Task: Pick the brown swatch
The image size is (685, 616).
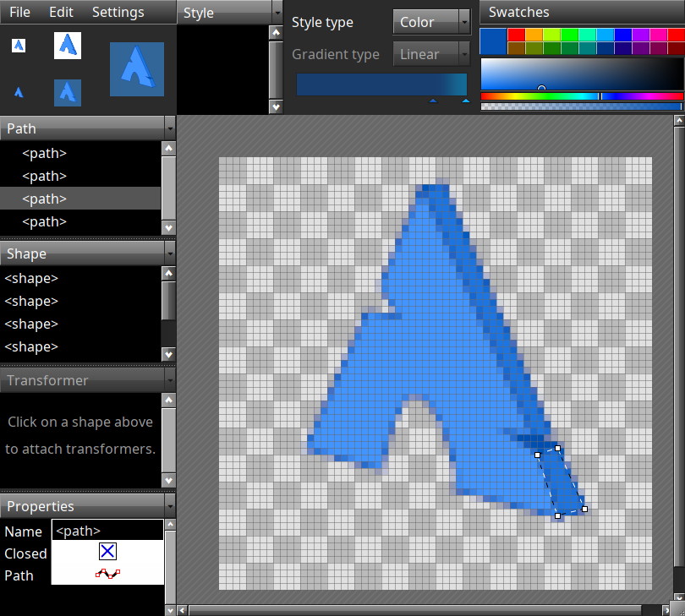Action: click(x=516, y=48)
